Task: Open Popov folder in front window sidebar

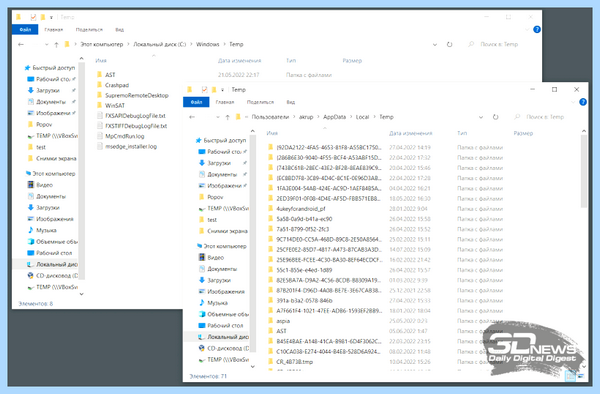Action: [x=215, y=197]
